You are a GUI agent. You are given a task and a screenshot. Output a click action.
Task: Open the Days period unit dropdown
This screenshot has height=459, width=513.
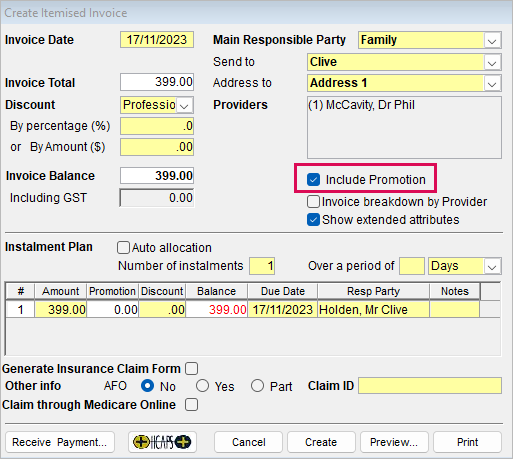[492, 266]
